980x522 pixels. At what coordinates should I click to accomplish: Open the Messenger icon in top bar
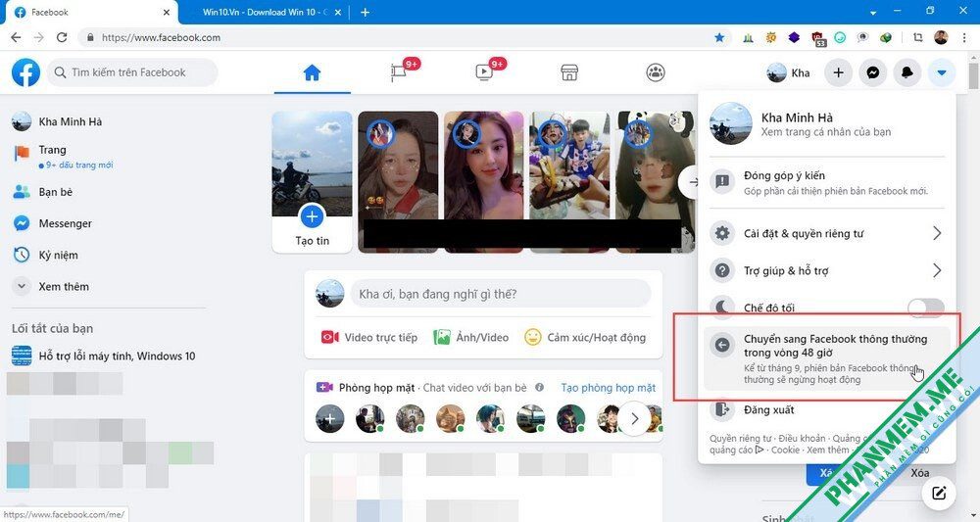click(x=873, y=73)
